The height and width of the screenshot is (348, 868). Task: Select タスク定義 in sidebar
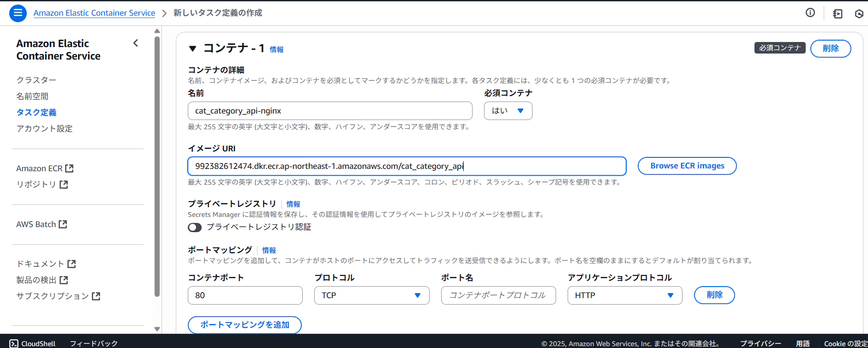[x=36, y=112]
